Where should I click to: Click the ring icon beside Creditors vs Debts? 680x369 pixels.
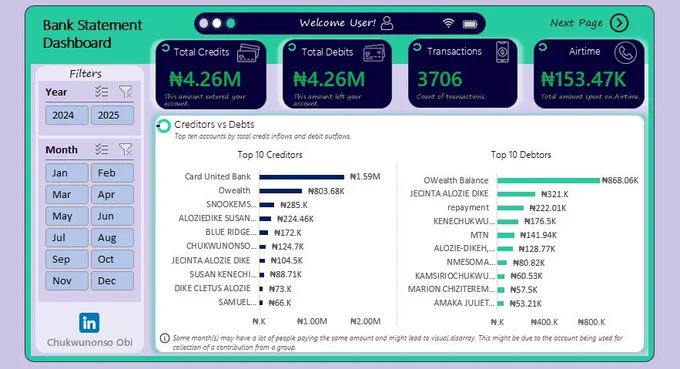click(163, 126)
